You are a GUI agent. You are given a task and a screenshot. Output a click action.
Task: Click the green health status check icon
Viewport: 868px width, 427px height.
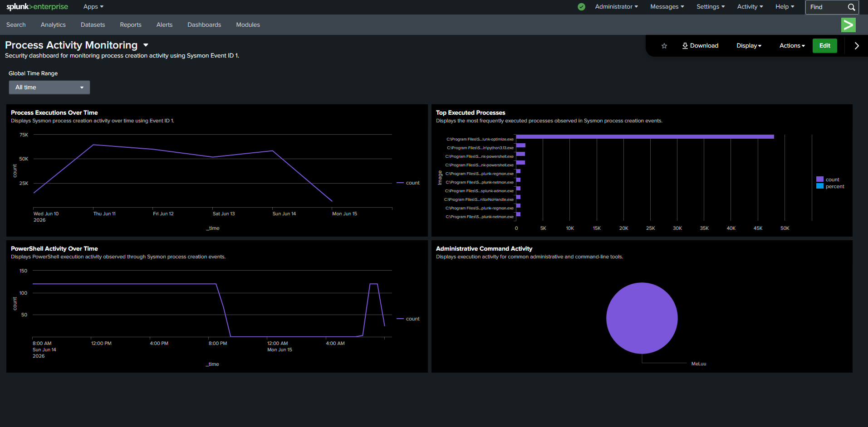click(x=581, y=7)
